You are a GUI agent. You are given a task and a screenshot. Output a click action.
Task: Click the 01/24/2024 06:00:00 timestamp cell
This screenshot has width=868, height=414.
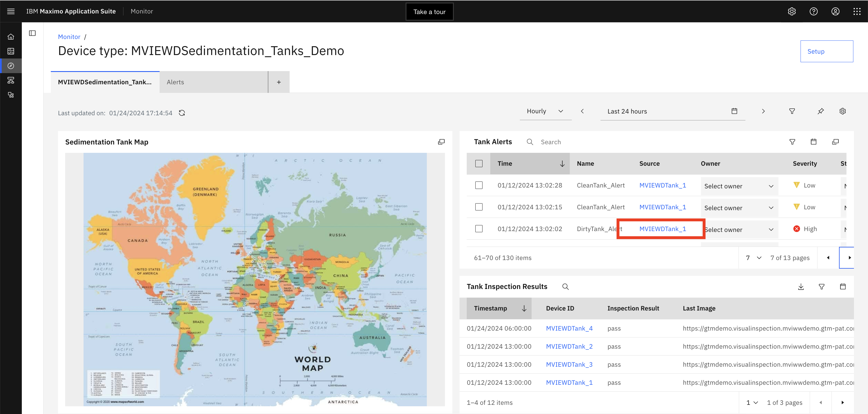point(499,328)
